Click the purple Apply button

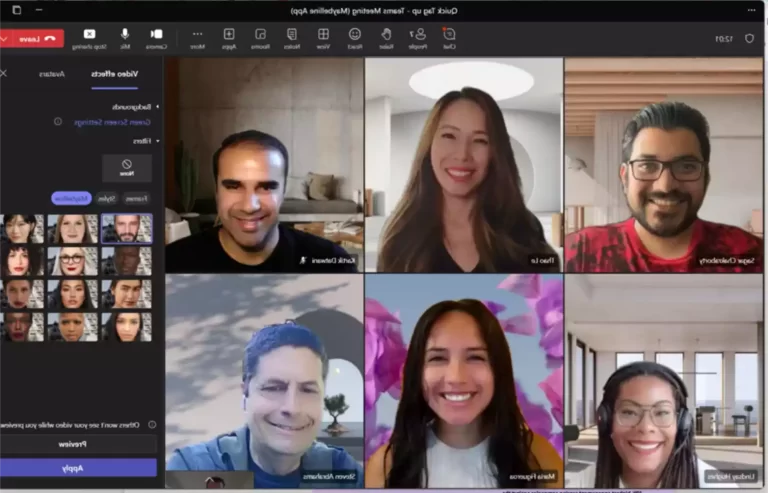[x=78, y=468]
